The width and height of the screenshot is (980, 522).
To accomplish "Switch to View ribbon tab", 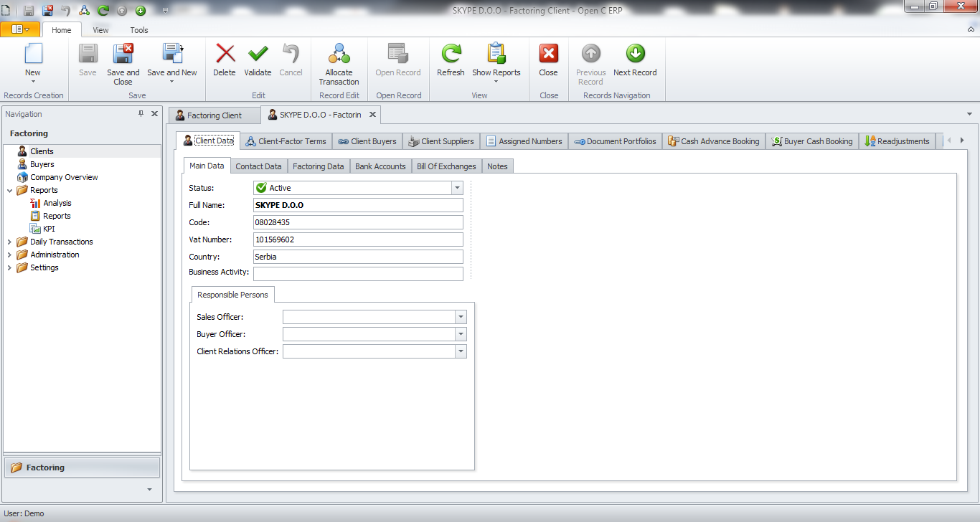I will tap(100, 30).
